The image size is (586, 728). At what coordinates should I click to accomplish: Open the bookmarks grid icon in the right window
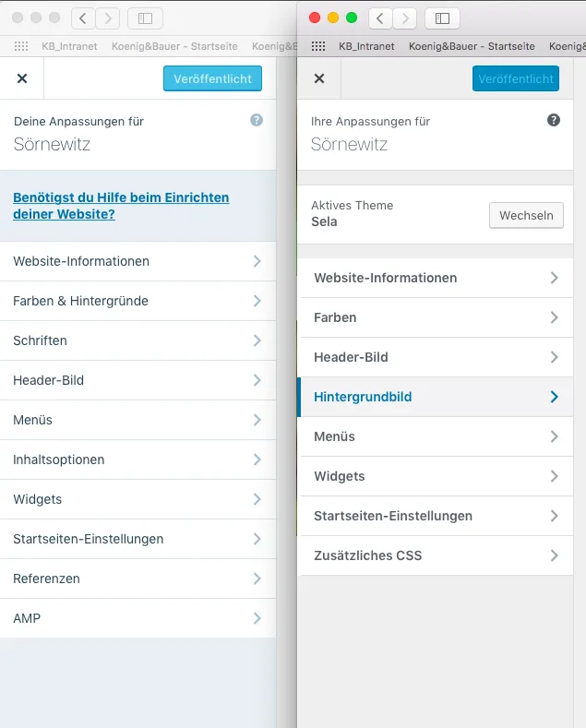pyautogui.click(x=318, y=46)
